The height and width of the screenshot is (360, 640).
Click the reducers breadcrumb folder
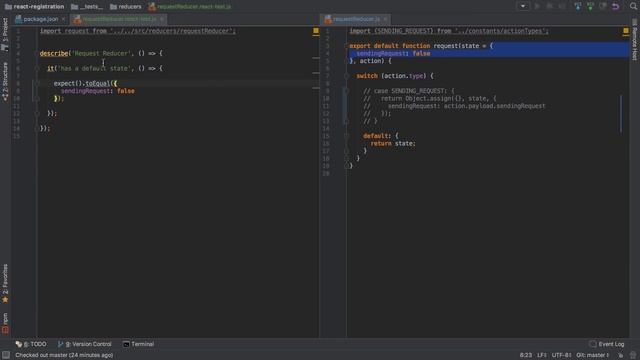tap(126, 7)
